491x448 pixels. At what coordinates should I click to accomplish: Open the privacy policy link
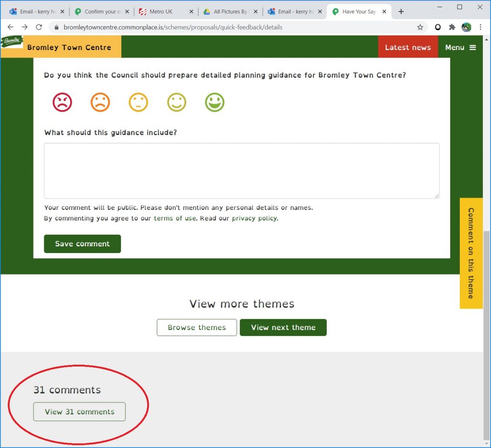tap(254, 218)
